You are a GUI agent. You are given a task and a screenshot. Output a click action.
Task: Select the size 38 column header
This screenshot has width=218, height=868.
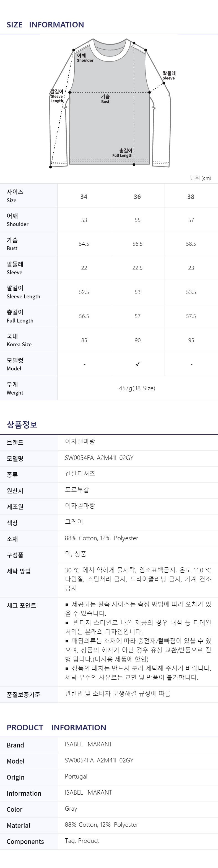point(191,196)
